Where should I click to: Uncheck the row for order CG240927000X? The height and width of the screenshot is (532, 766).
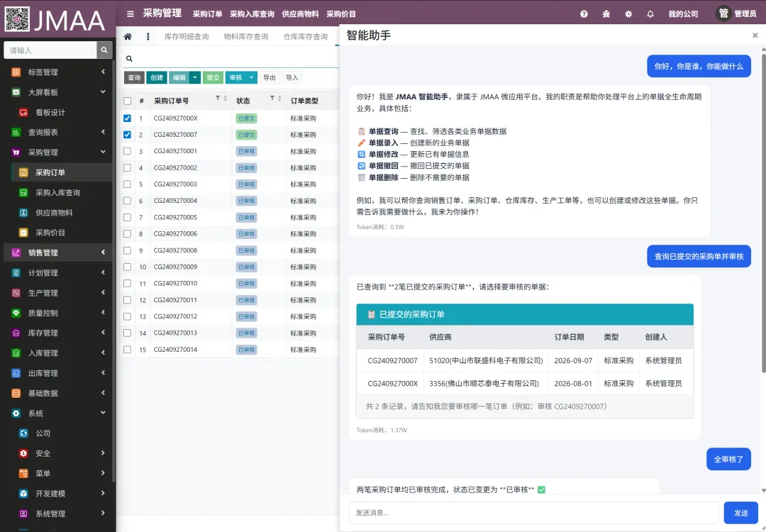tap(127, 118)
